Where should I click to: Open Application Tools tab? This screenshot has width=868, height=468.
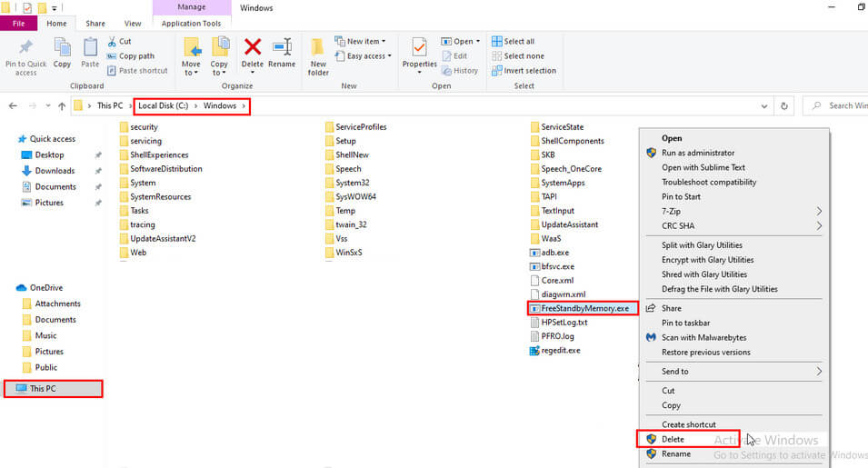click(191, 24)
